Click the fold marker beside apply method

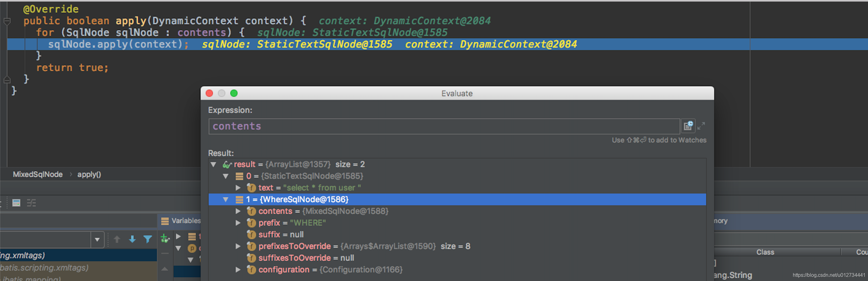click(7, 22)
